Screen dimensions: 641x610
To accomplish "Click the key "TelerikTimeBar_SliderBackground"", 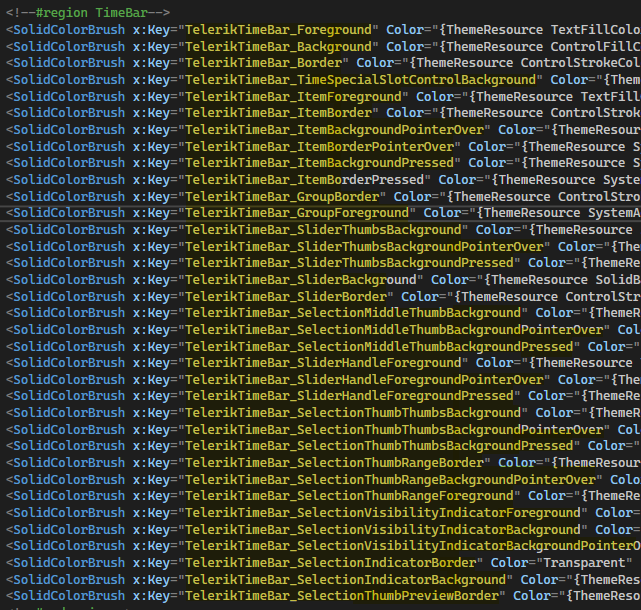I will click(x=301, y=280).
